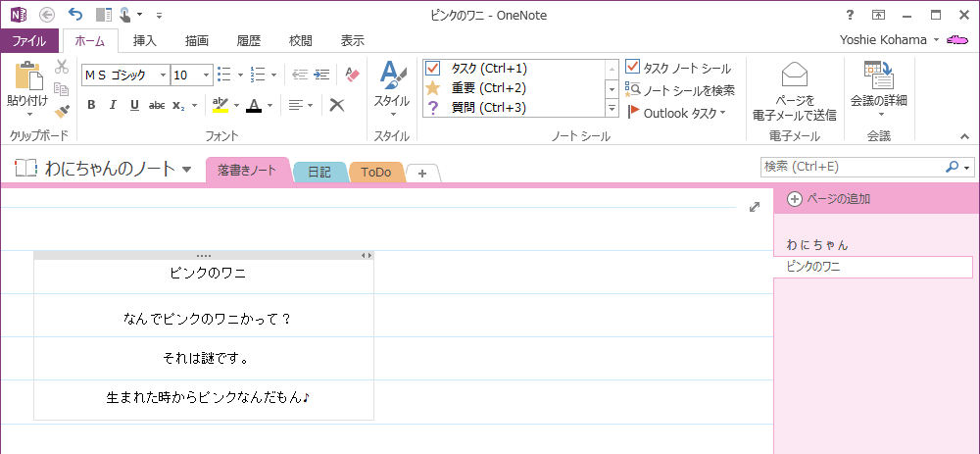Open the font name dropdown
Viewport: 980px width, 454px height.
[162, 75]
